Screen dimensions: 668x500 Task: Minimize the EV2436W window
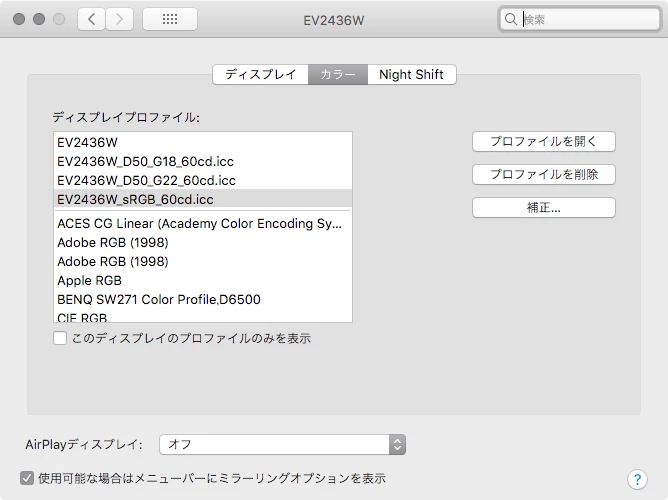(39, 19)
